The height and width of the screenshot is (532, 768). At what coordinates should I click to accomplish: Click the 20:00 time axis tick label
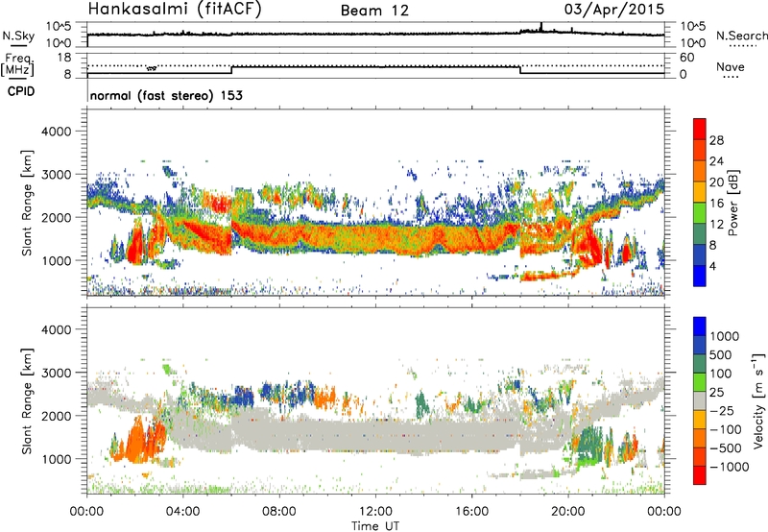(568, 512)
